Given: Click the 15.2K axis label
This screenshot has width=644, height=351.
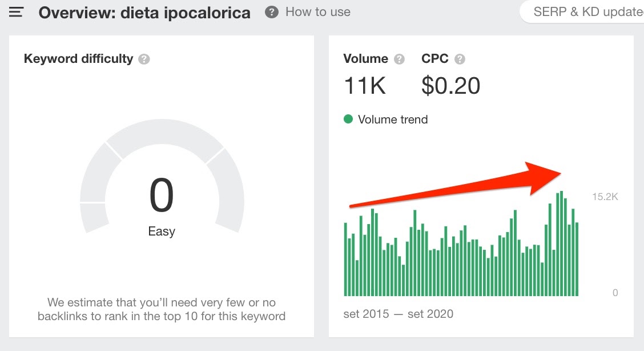Looking at the screenshot, I should (x=605, y=197).
